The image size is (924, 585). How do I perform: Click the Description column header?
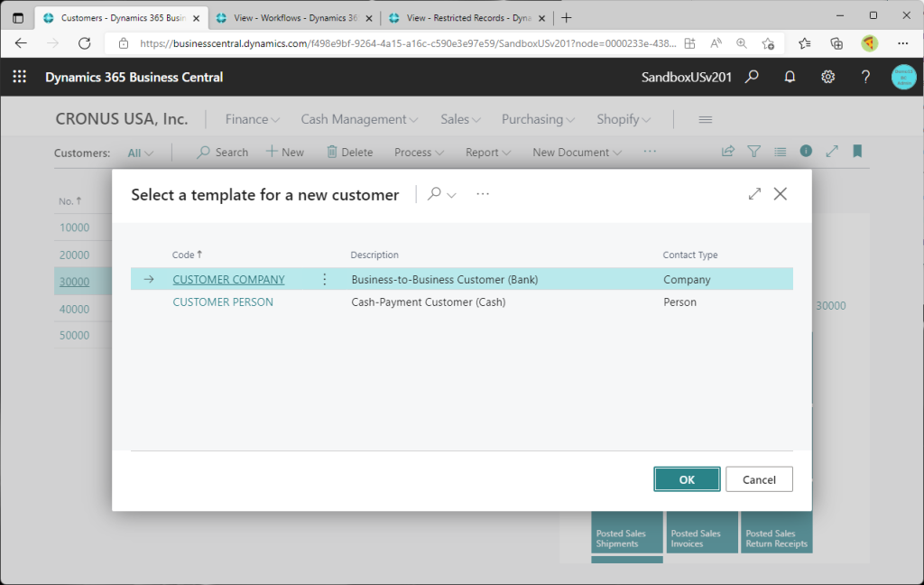pyautogui.click(x=374, y=255)
